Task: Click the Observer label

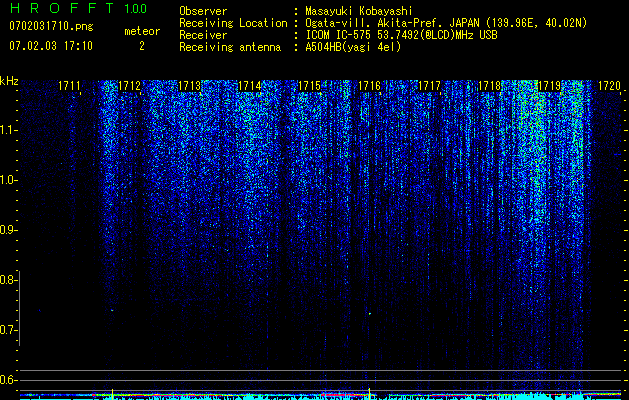Action: (x=203, y=11)
